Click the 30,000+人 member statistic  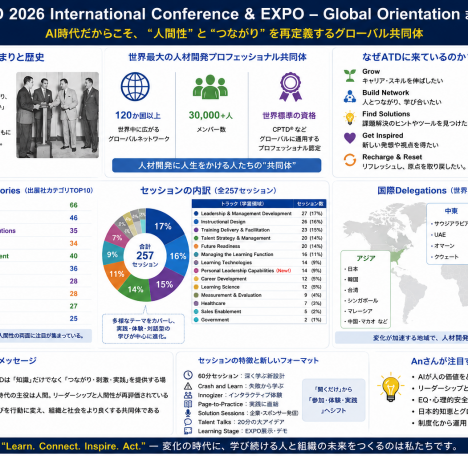click(211, 115)
